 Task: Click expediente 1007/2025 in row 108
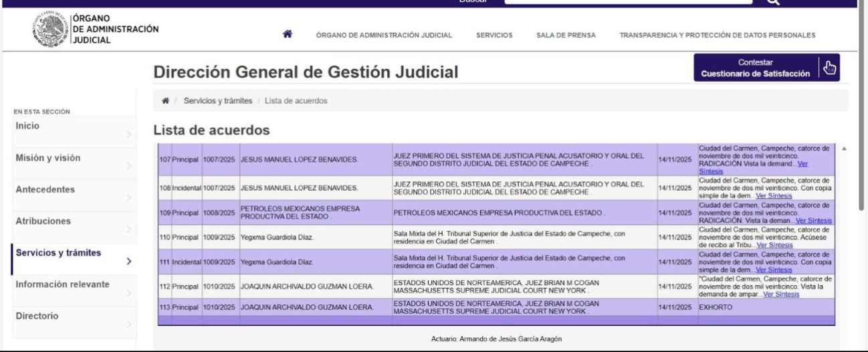tap(220, 189)
